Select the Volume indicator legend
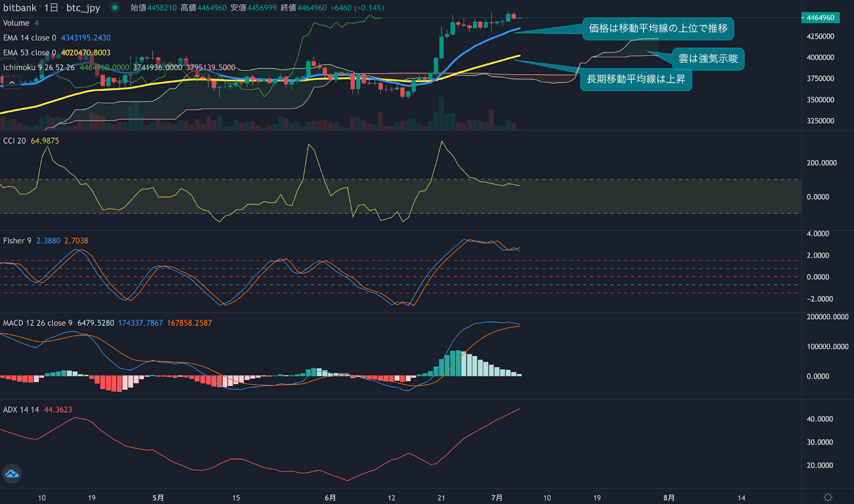854x504 pixels. [x=16, y=23]
